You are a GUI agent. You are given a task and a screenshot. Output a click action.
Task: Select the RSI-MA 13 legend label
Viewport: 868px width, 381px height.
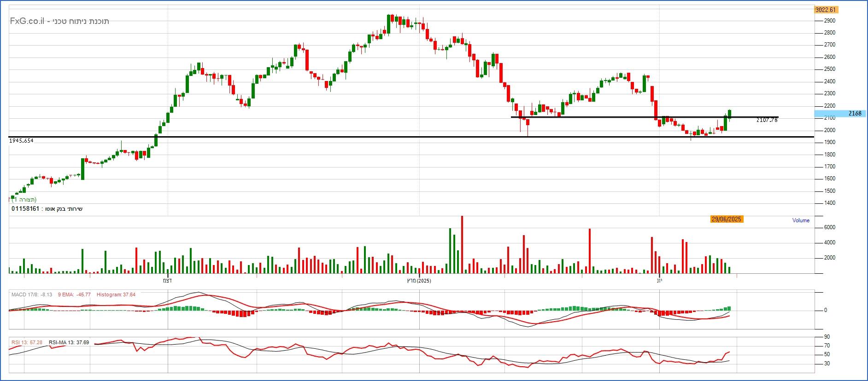click(69, 343)
